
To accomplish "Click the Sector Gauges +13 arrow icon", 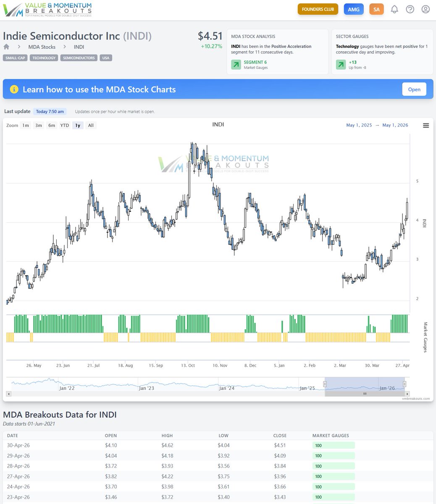I will (341, 65).
